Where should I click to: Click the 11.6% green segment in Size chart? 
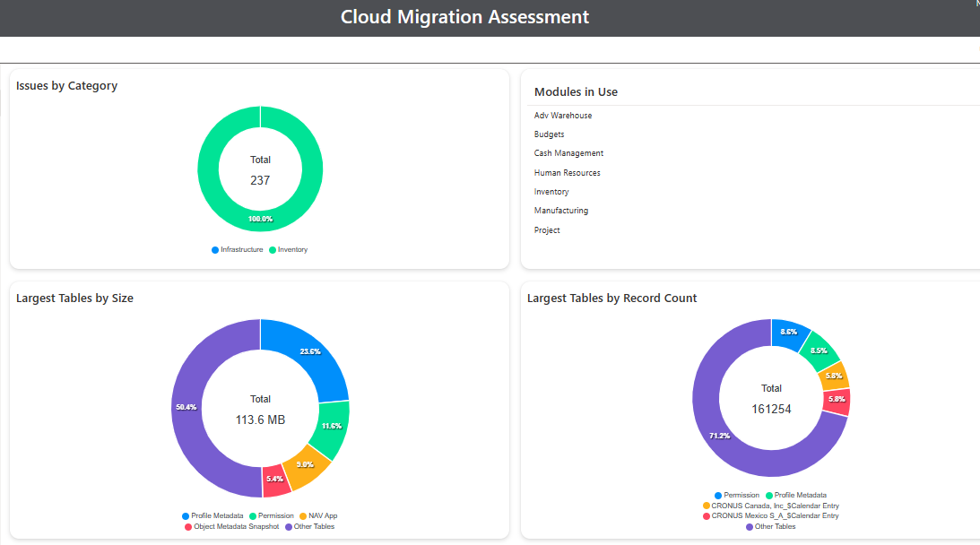pos(332,427)
